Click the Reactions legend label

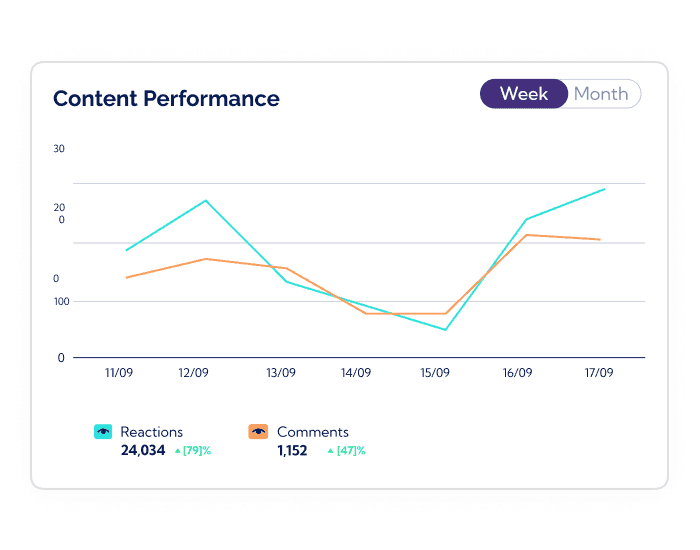point(152,432)
